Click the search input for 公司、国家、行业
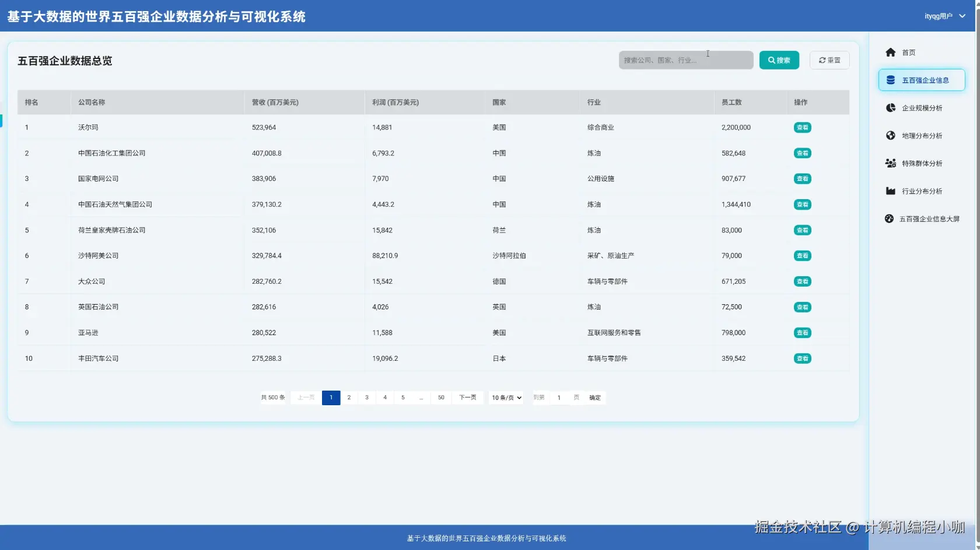 (x=686, y=60)
